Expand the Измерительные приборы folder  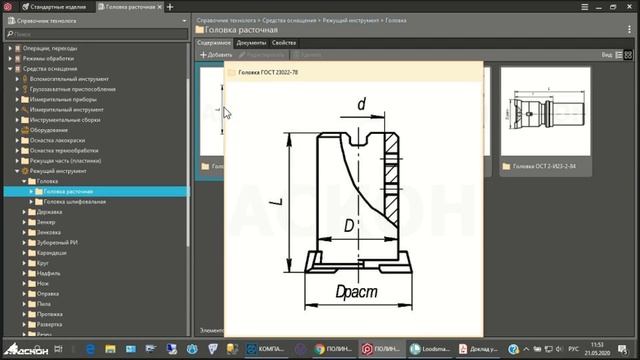(x=18, y=99)
